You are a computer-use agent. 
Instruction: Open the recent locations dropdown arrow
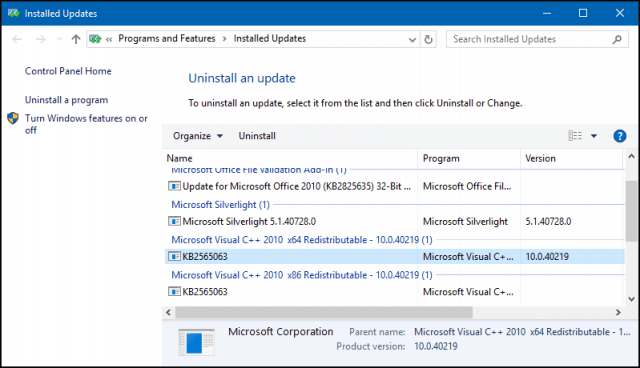coord(60,39)
